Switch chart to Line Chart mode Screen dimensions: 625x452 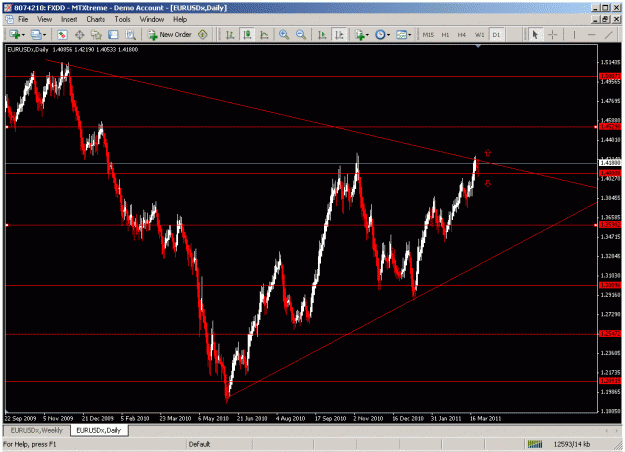[x=264, y=35]
